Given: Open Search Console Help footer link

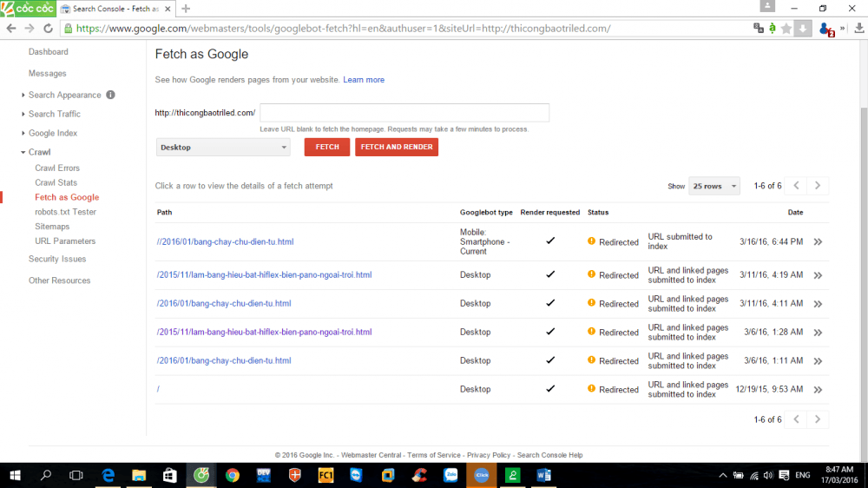Looking at the screenshot, I should click(x=549, y=455).
